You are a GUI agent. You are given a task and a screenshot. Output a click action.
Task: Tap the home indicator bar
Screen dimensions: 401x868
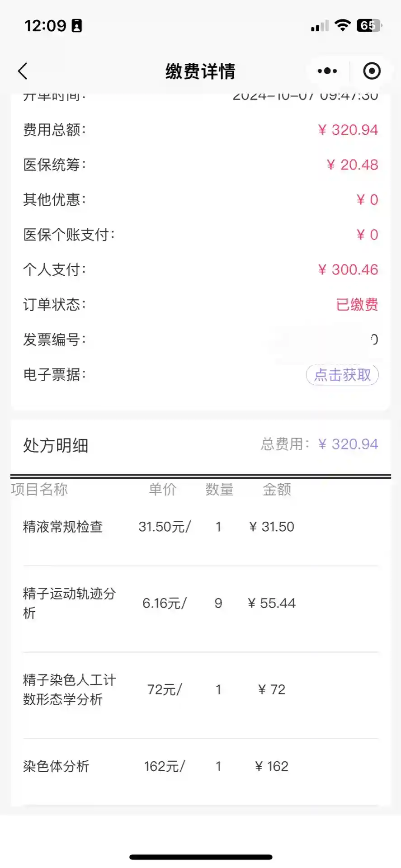pos(201,857)
